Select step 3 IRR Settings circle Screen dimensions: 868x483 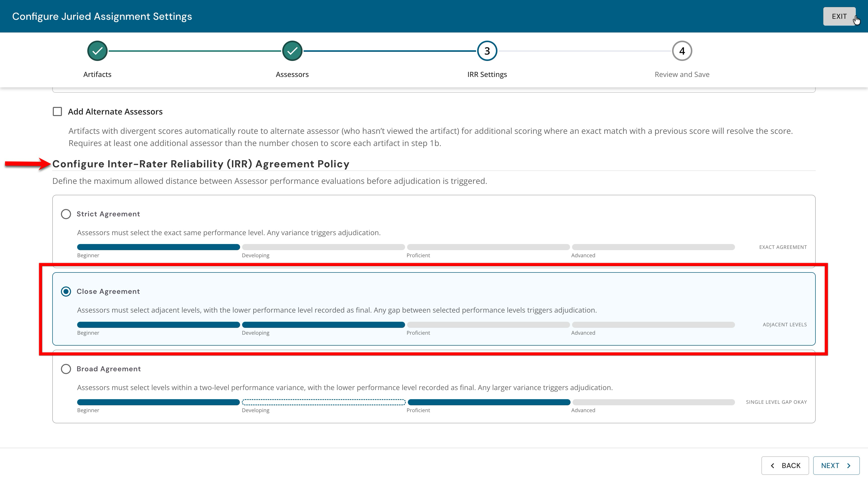tap(487, 51)
